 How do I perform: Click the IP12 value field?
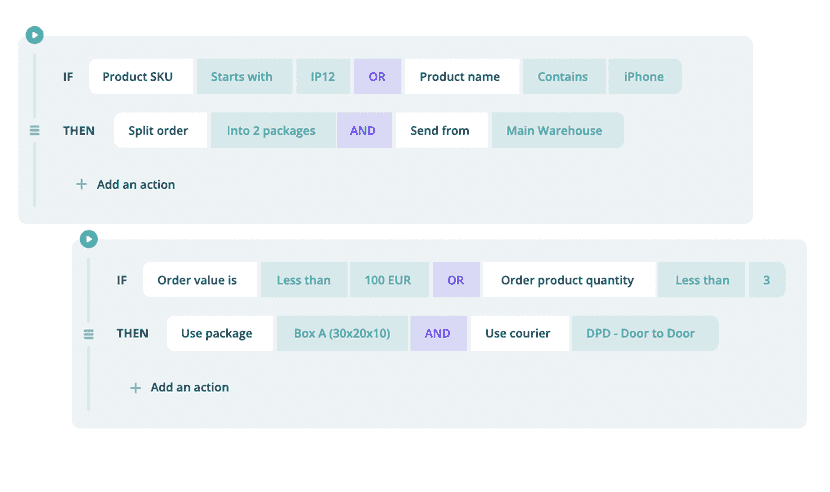324,77
